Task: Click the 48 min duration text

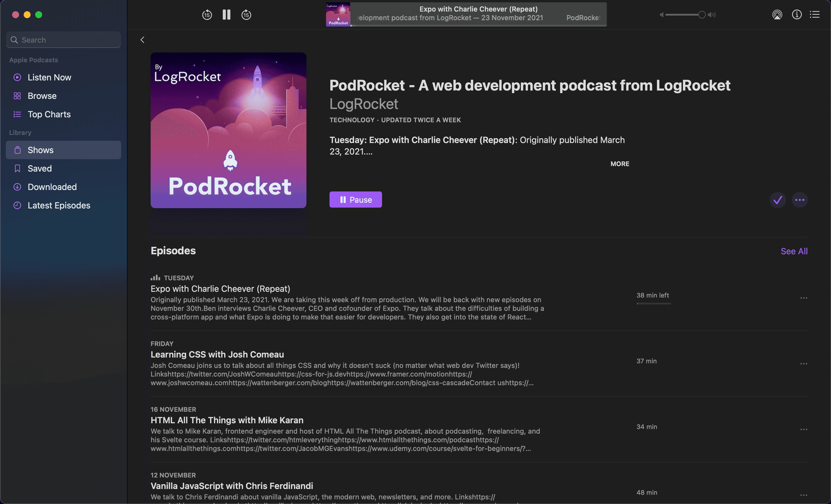Action: (x=647, y=492)
